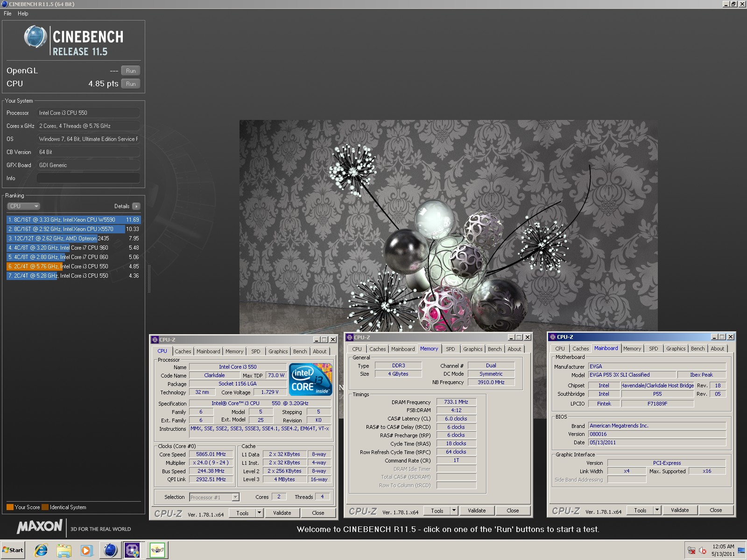Switch to SPD tab in Memory-tab CPU-Z window
Image resolution: width=747 pixels, height=560 pixels.
(x=450, y=349)
